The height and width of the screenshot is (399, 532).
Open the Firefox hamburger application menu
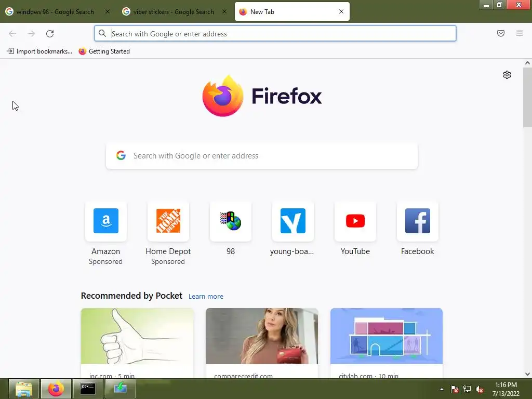point(520,33)
